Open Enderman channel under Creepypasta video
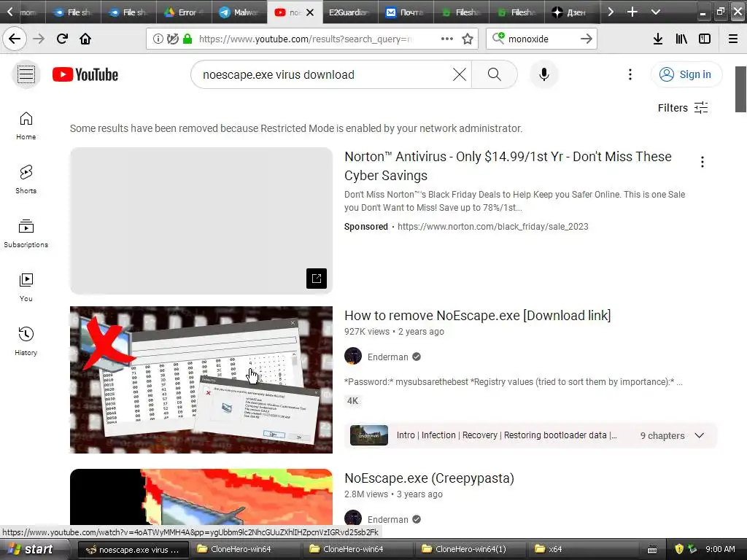The image size is (747, 560). (388, 519)
